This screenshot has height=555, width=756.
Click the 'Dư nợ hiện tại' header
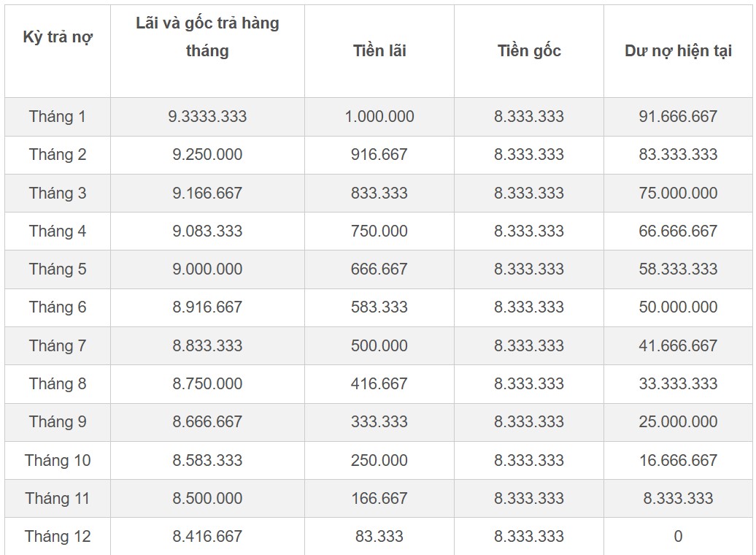click(678, 50)
